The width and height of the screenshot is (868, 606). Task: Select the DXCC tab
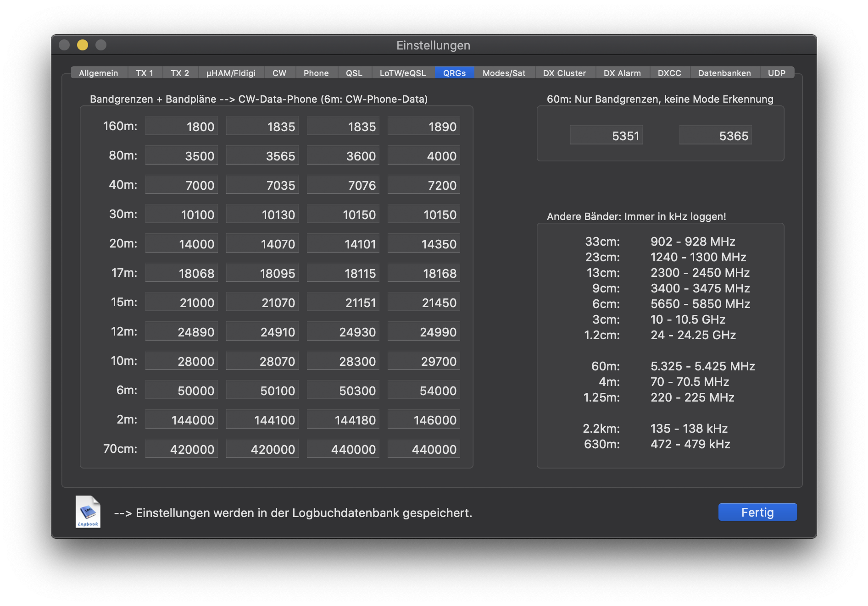pyautogui.click(x=669, y=73)
